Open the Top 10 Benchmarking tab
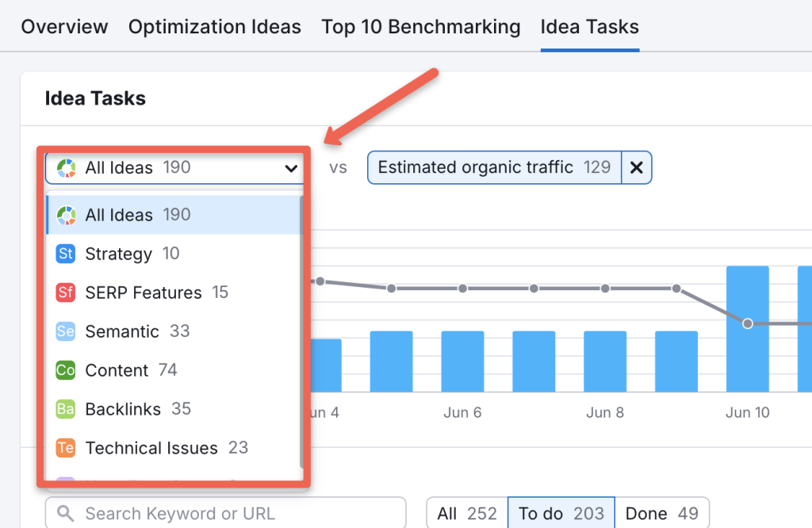The width and height of the screenshot is (812, 528). (420, 26)
